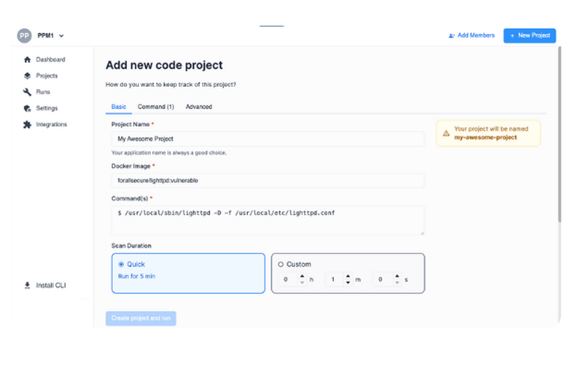The image size is (588, 372).
Task: Click the Integrations puzzle icon
Action: [27, 125]
